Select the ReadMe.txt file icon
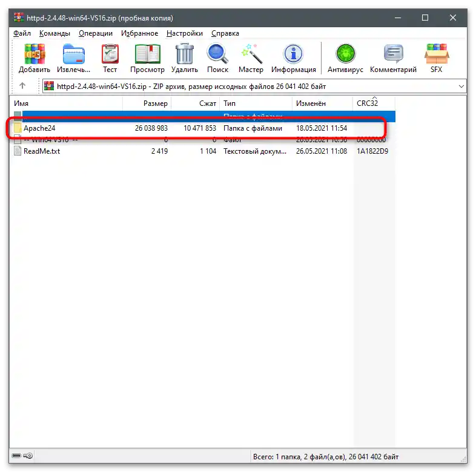 [18, 151]
